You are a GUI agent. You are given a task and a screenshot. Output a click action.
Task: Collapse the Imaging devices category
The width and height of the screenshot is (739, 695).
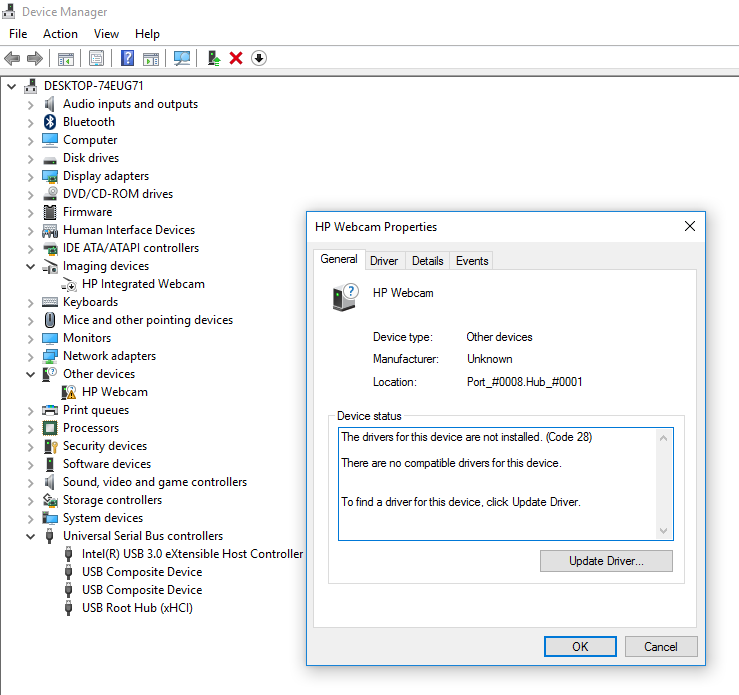pos(31,266)
